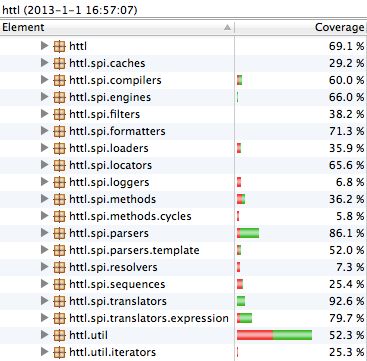Expand the httl.util.iterators tree node
Screen dimensions: 367x361
44,352
